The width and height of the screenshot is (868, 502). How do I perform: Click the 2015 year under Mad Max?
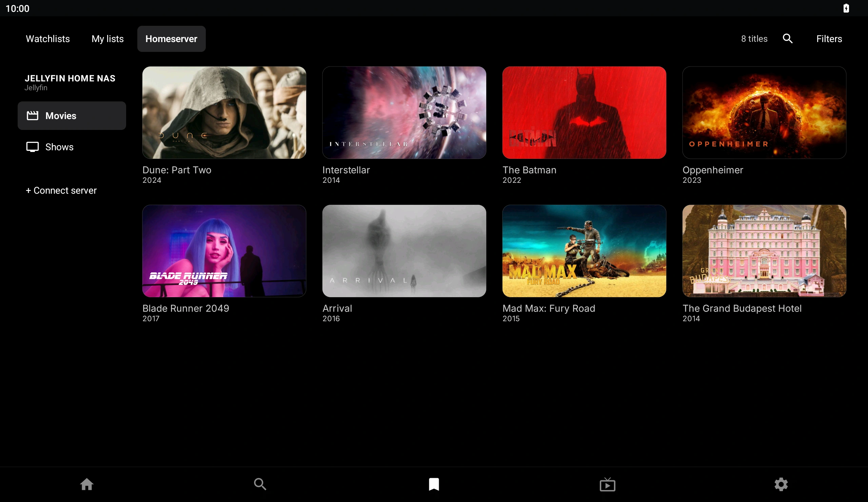(511, 318)
